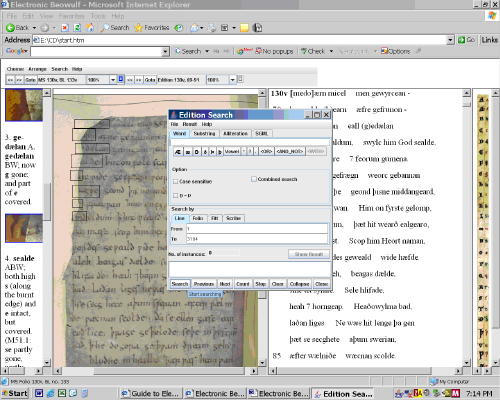The image size is (500, 400).
Task: Open Favorites star in IE toolbar
Action: click(x=152, y=28)
